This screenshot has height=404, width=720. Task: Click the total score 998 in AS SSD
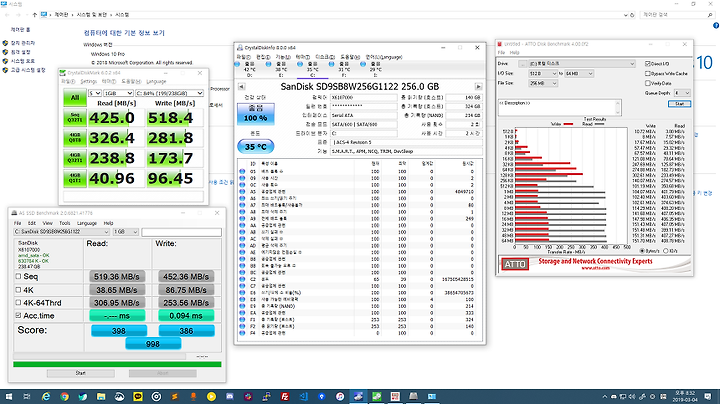[x=153, y=344]
